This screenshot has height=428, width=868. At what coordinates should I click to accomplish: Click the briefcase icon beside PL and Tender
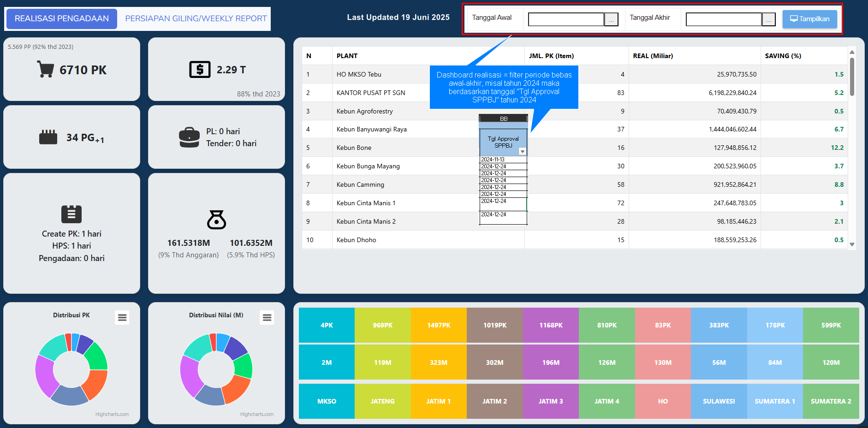coord(189,137)
